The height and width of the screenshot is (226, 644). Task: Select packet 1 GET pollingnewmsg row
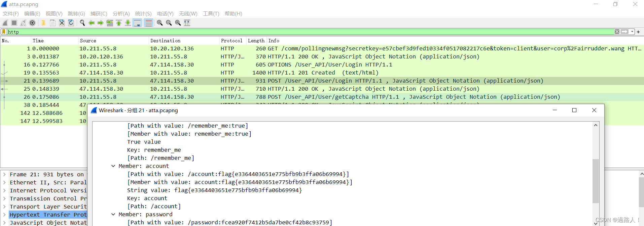point(322,48)
